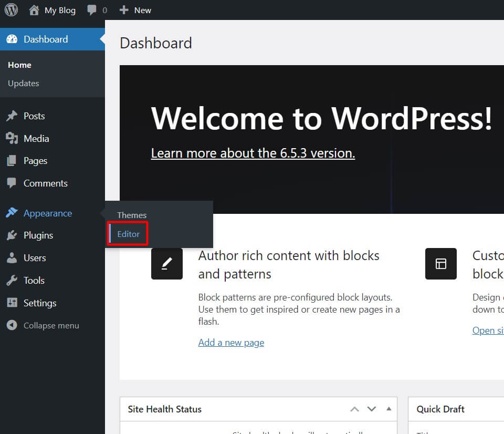Click the Comments speech bubble icon in sidebar
The height and width of the screenshot is (434, 504).
[x=12, y=183]
